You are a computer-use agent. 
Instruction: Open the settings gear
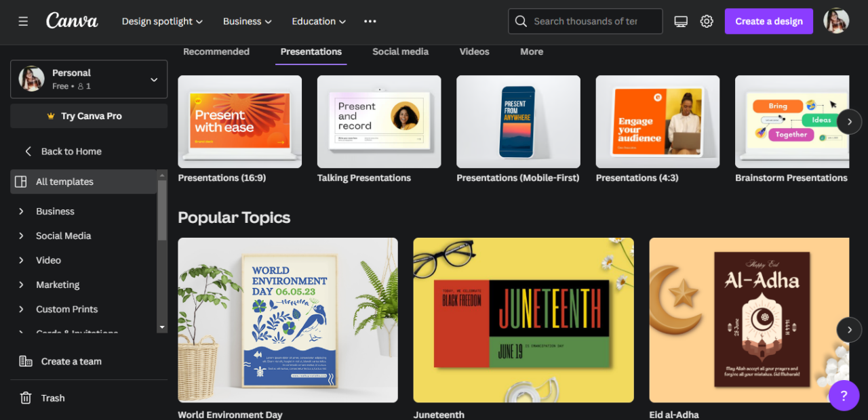[707, 21]
